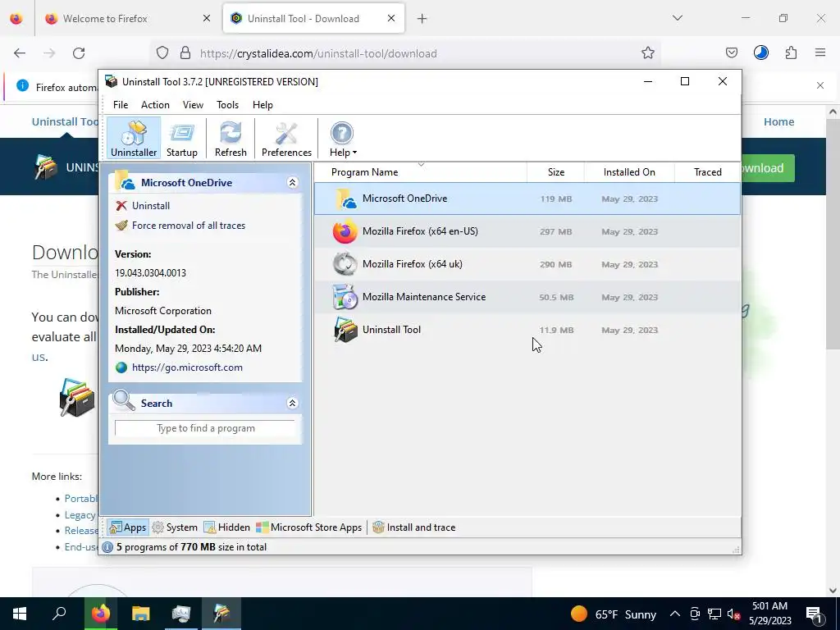Click the Uninstall Tool taskbar icon
Image resolution: width=840 pixels, height=630 pixels.
(221, 614)
